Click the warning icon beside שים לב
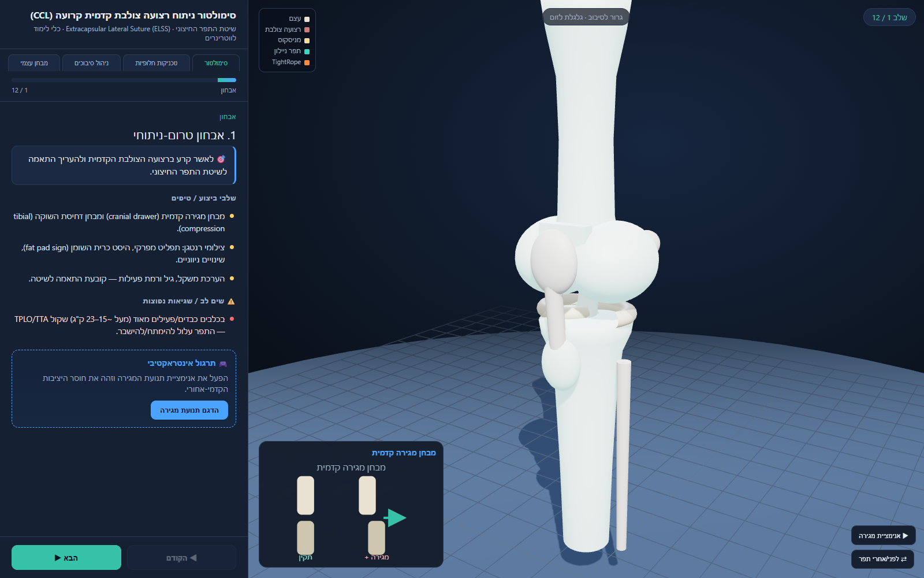The height and width of the screenshot is (578, 924). 231,301
